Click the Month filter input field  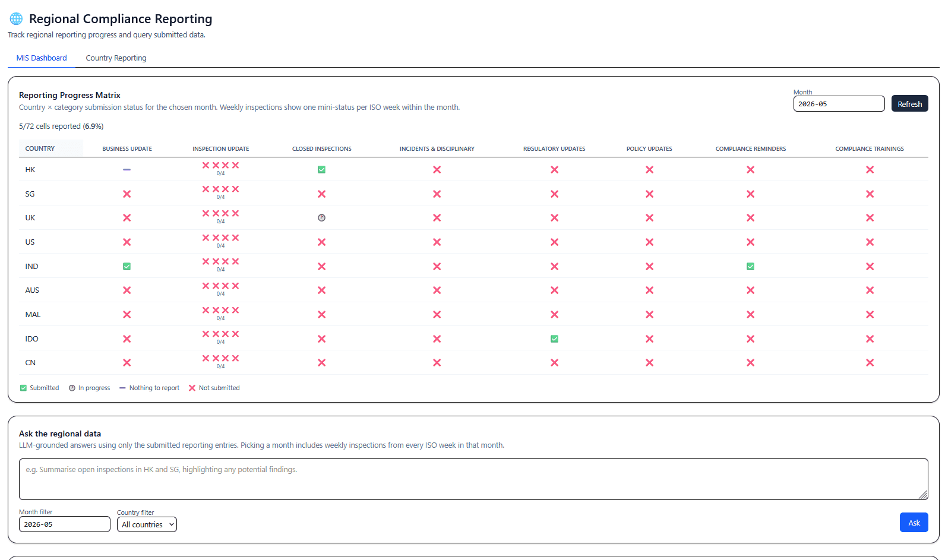tap(65, 524)
